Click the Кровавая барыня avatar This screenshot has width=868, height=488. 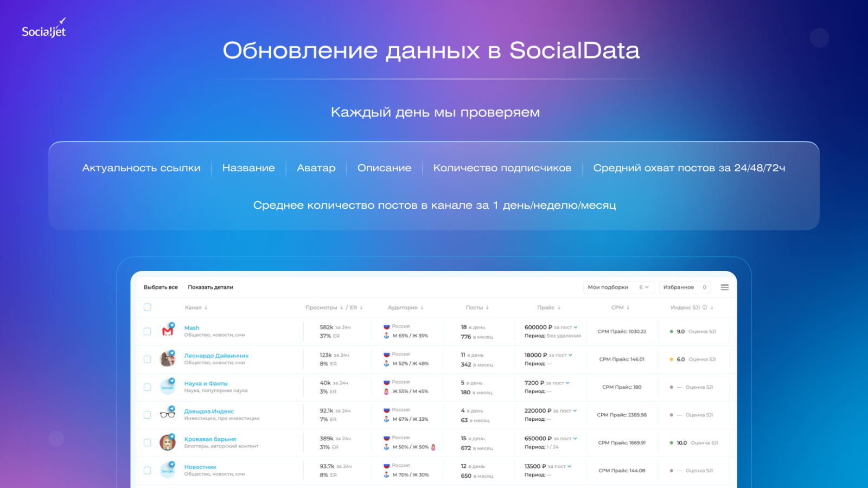(x=168, y=442)
